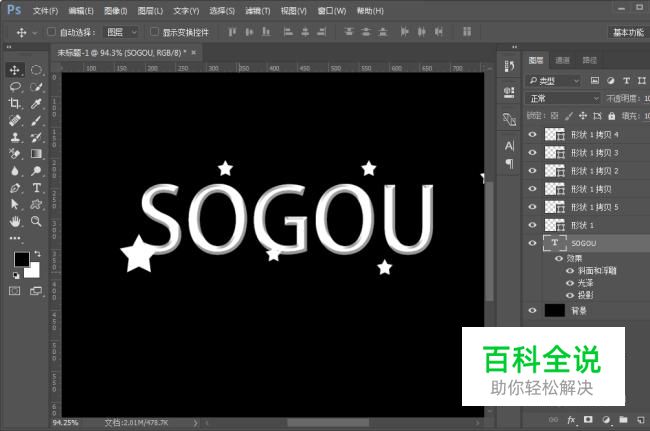The image size is (650, 431).
Task: Select the Pen tool
Action: (15, 188)
